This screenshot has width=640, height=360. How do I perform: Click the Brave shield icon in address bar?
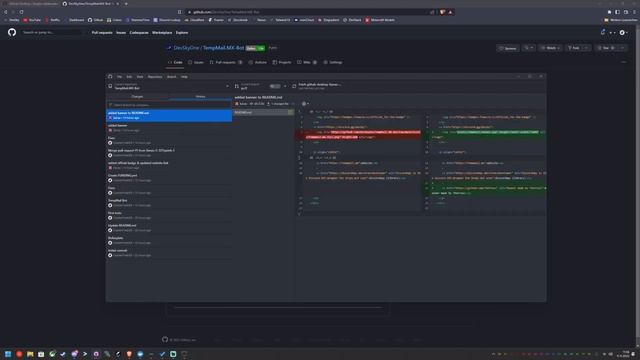pos(442,12)
